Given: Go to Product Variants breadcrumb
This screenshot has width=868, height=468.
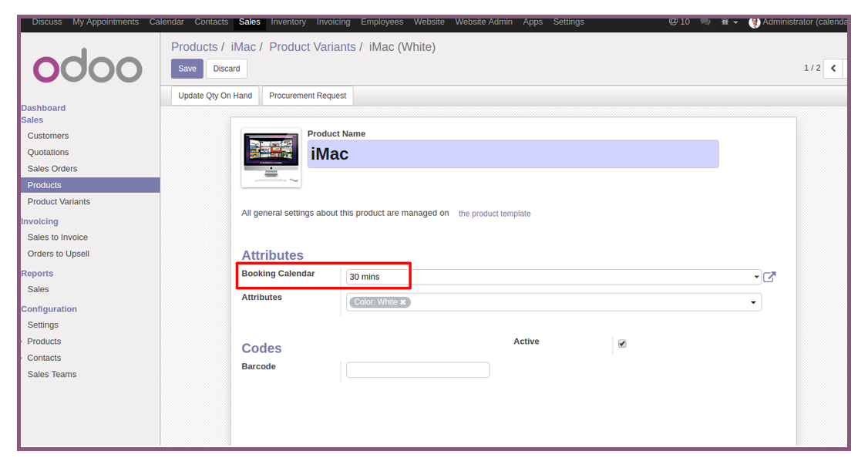Looking at the screenshot, I should click(312, 47).
